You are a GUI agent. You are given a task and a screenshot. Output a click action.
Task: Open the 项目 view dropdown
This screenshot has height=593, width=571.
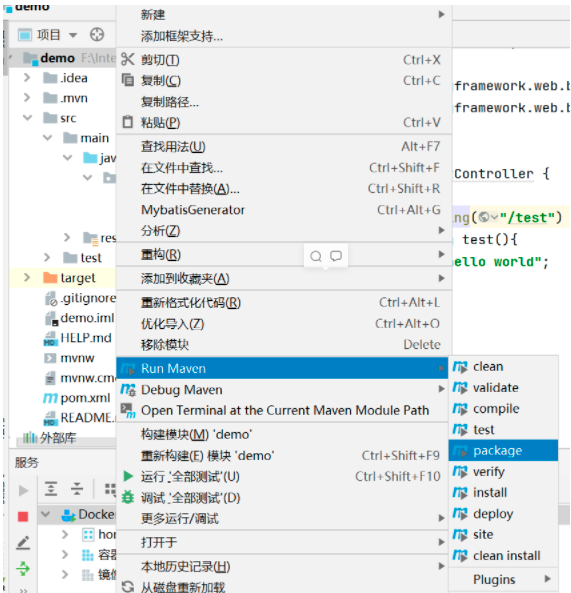click(x=73, y=35)
